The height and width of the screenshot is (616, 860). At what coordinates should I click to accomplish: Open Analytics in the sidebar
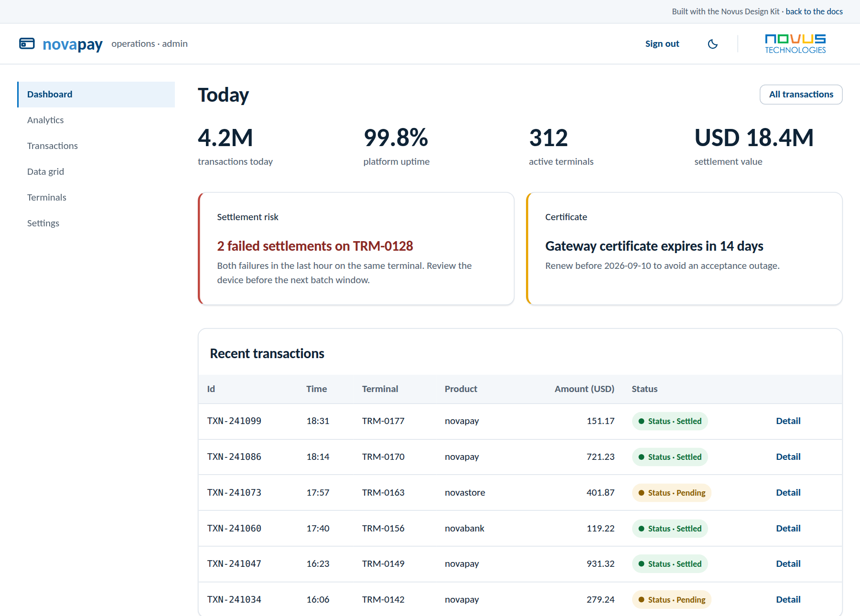pyautogui.click(x=96, y=120)
